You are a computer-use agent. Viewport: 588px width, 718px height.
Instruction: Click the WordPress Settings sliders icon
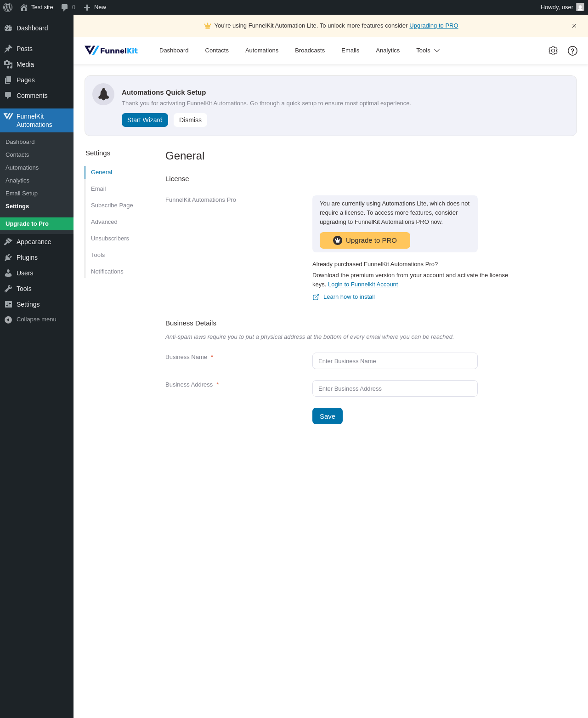click(x=8, y=304)
